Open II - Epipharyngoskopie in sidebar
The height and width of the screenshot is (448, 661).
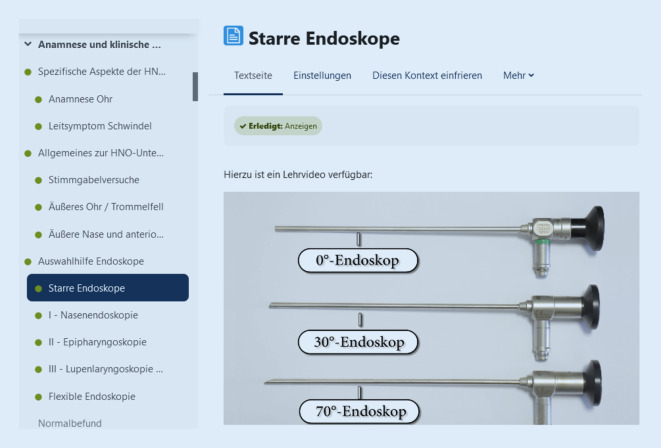[97, 342]
